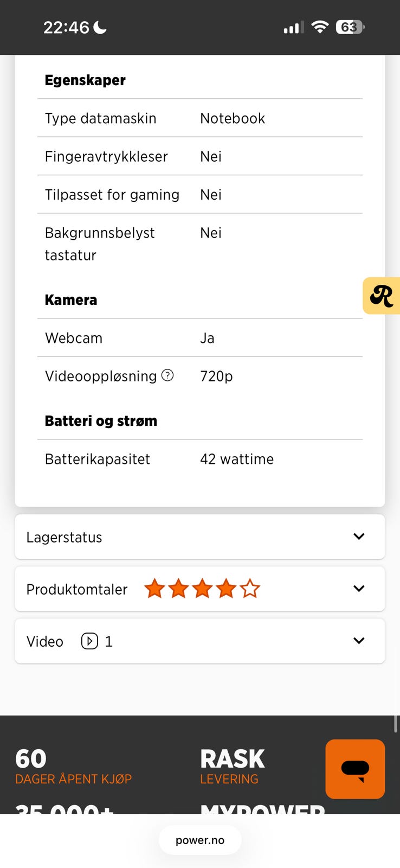Tap the power.no address pill
The image size is (400, 868).
tap(200, 840)
